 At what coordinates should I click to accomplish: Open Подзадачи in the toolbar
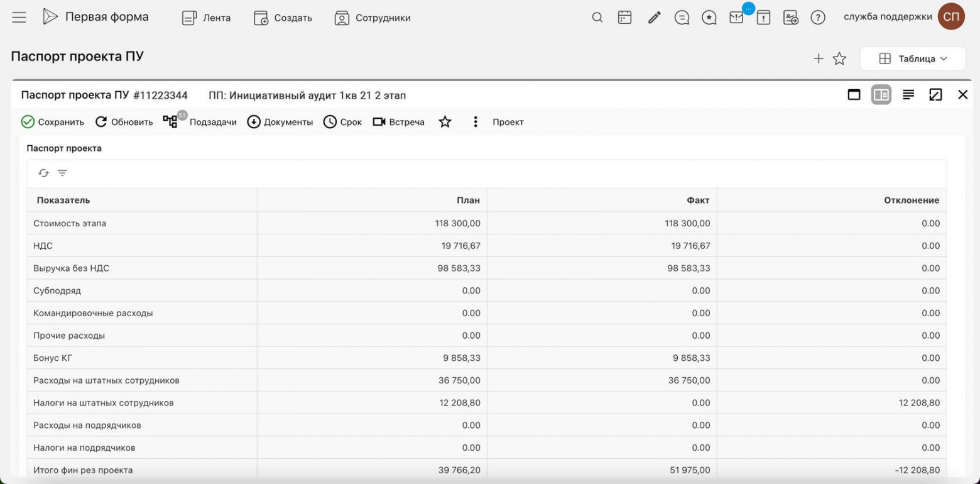click(200, 121)
